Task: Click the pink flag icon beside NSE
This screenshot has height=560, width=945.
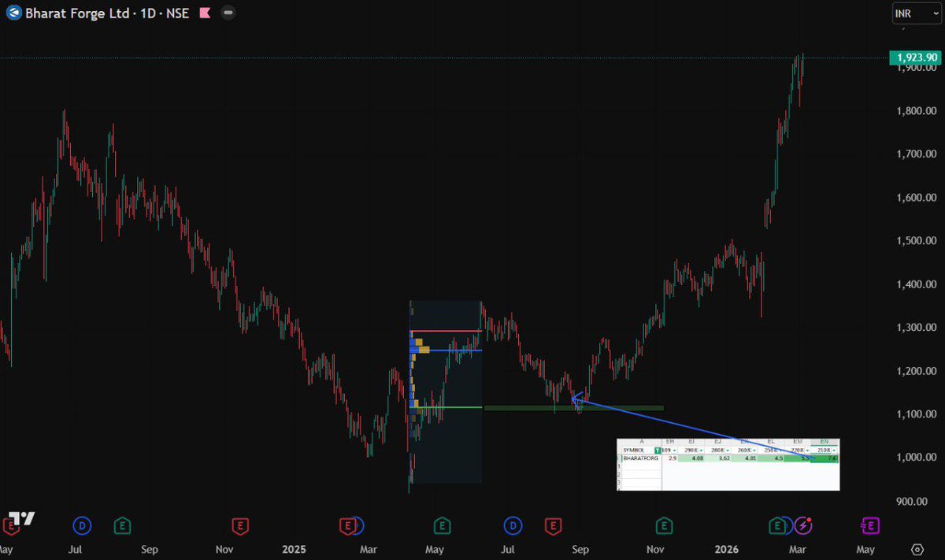Action: (x=204, y=13)
